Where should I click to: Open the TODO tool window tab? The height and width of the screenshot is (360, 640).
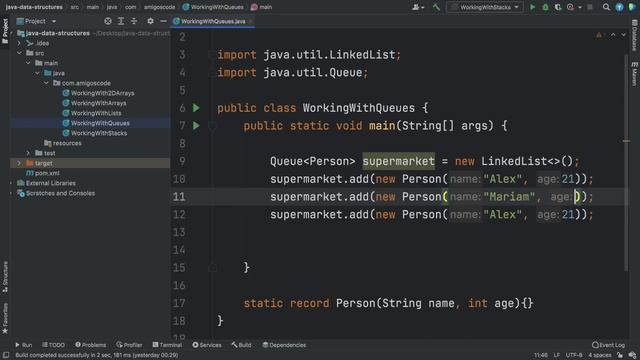point(53,345)
